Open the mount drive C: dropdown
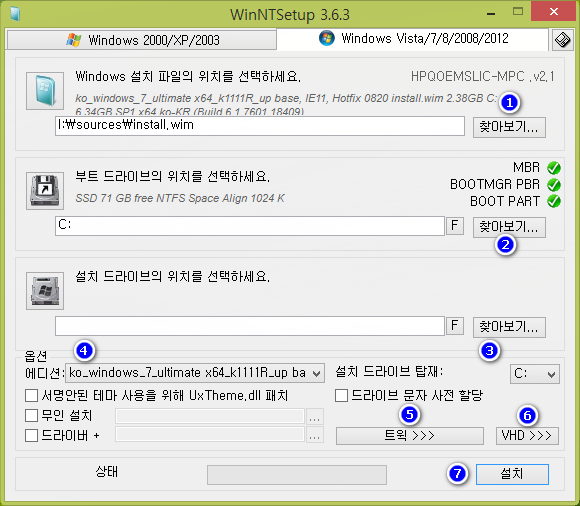580x506 pixels. click(x=535, y=374)
